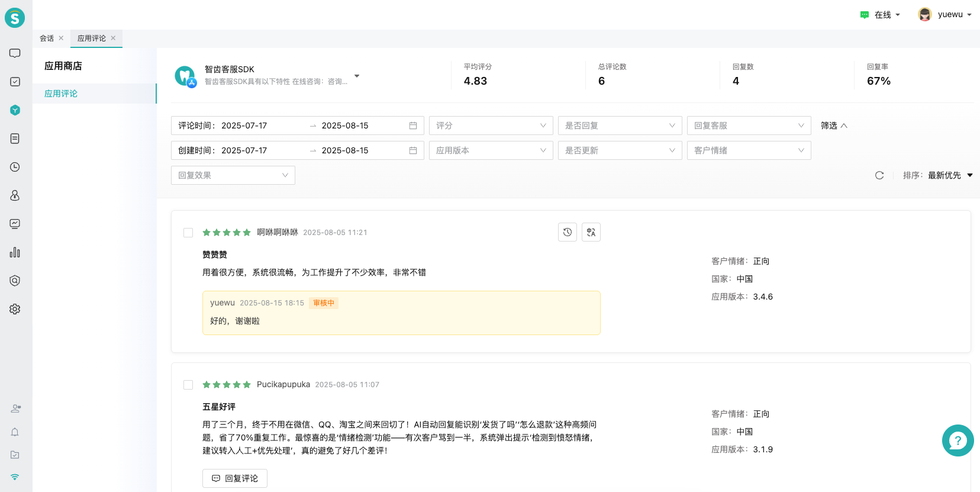
Task: Open the chat bubble sidebar icon
Action: point(15,53)
